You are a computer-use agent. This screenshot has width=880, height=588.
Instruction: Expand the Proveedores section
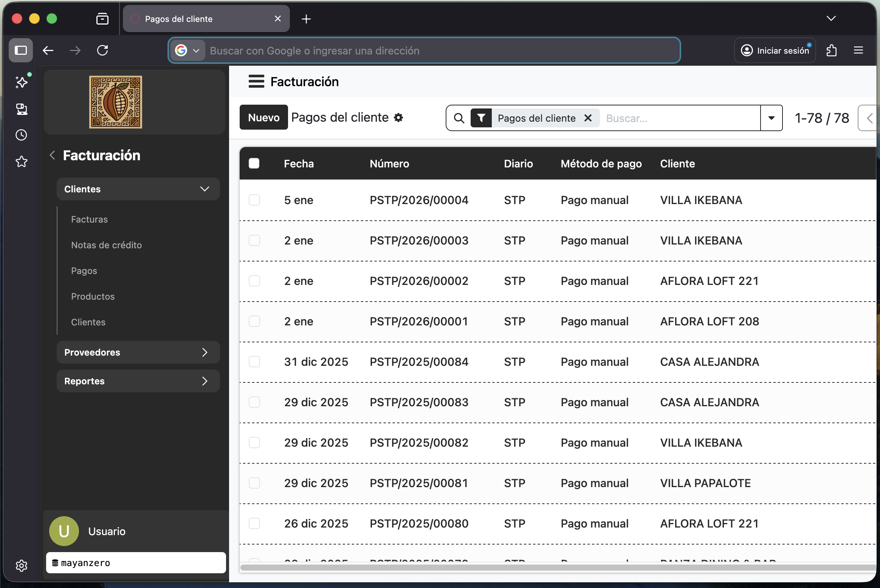[x=138, y=352]
